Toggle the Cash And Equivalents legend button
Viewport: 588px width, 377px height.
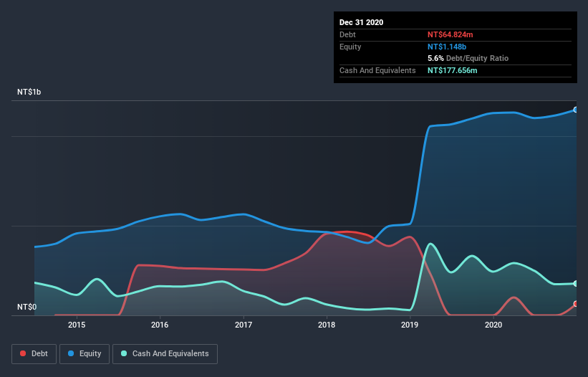(x=165, y=354)
